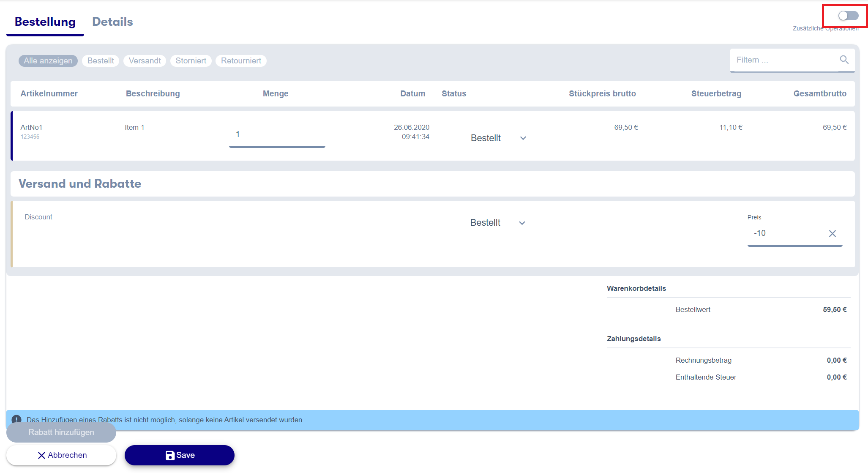Toggle the Zusätzliche Operationen switch

tap(848, 16)
